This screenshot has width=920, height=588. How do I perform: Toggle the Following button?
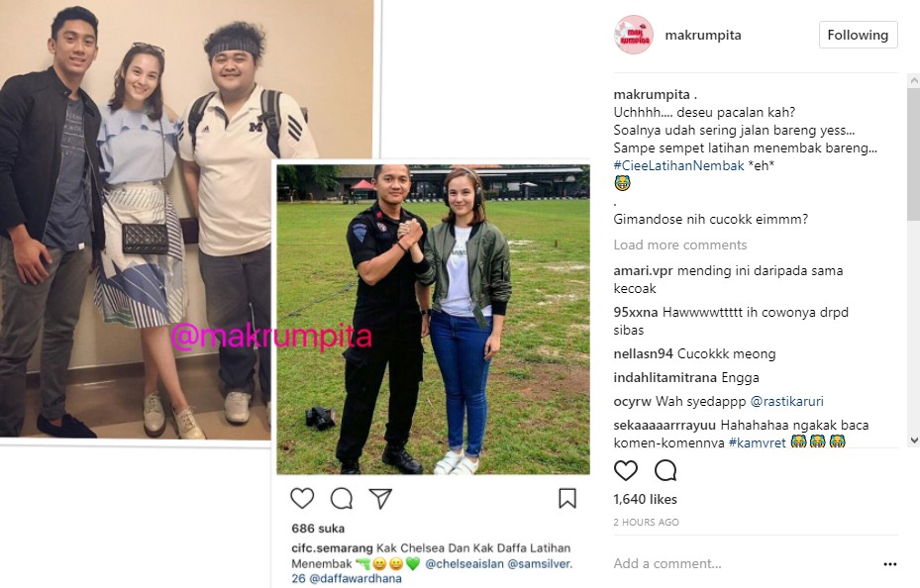pyautogui.click(x=858, y=36)
